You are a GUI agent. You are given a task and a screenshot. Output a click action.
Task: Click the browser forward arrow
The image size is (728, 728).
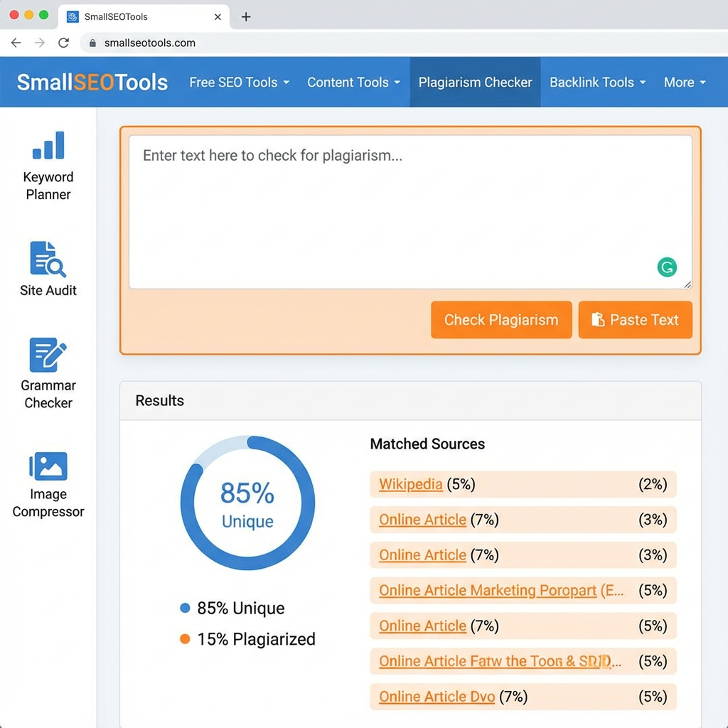(x=40, y=43)
